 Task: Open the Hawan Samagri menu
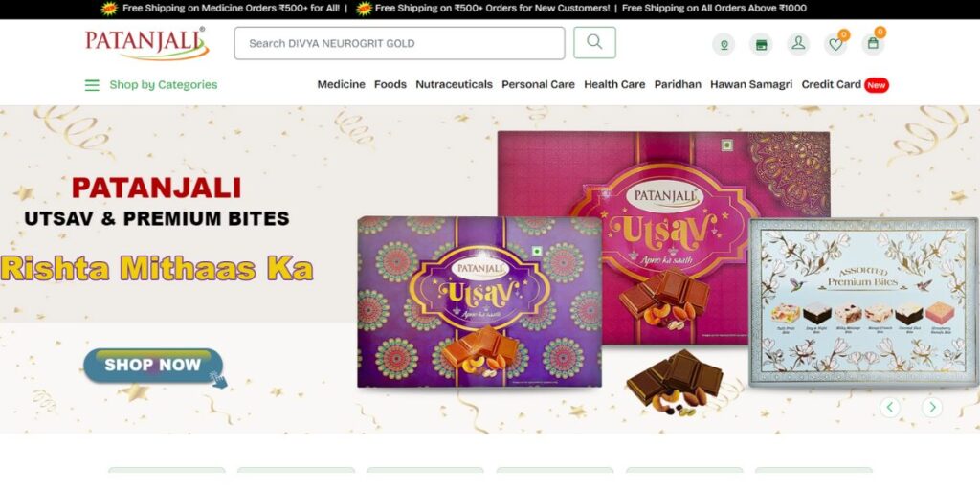tap(751, 84)
